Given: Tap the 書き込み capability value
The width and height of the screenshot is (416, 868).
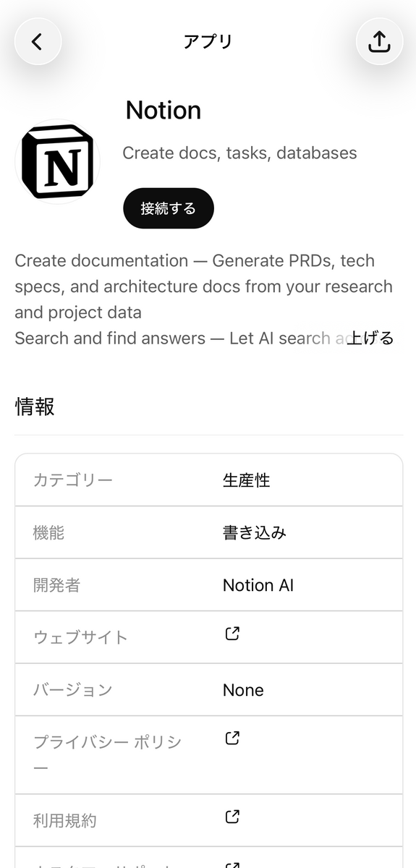Looking at the screenshot, I should click(255, 532).
